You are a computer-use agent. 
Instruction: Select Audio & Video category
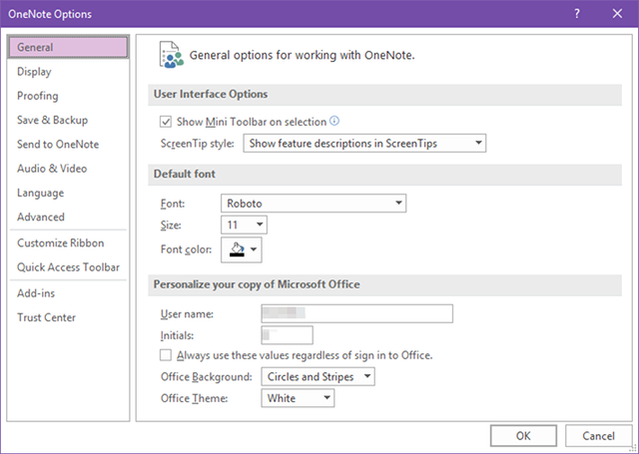click(68, 169)
